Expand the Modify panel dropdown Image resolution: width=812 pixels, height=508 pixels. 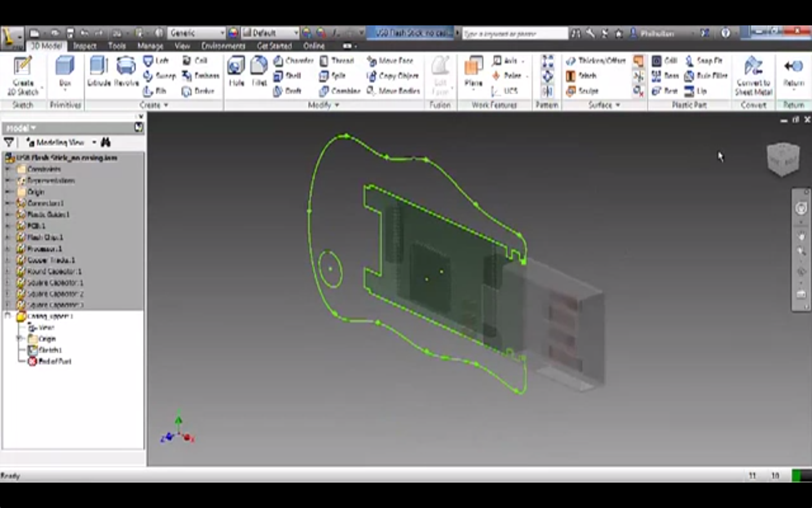coord(324,105)
